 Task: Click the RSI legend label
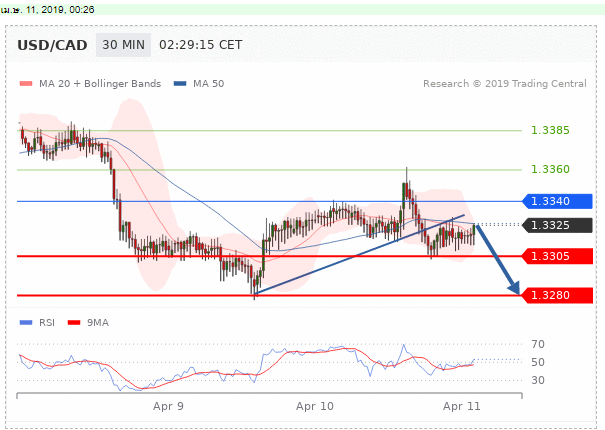(x=47, y=322)
